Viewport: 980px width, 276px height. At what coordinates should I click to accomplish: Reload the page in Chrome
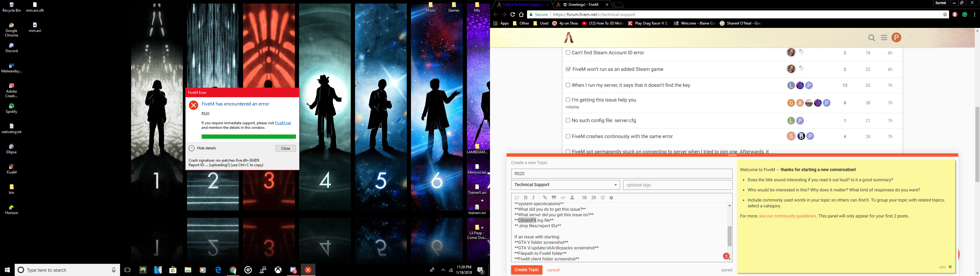point(512,14)
